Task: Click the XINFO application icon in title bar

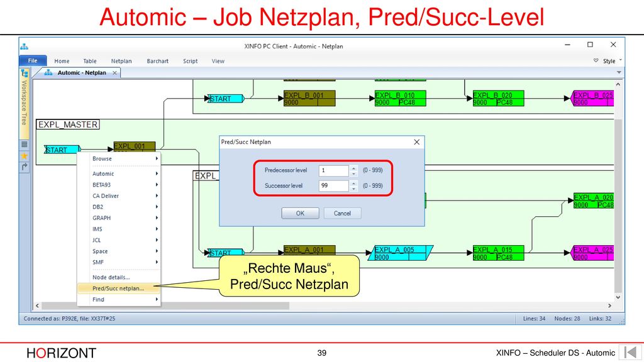Action: pyautogui.click(x=25, y=47)
